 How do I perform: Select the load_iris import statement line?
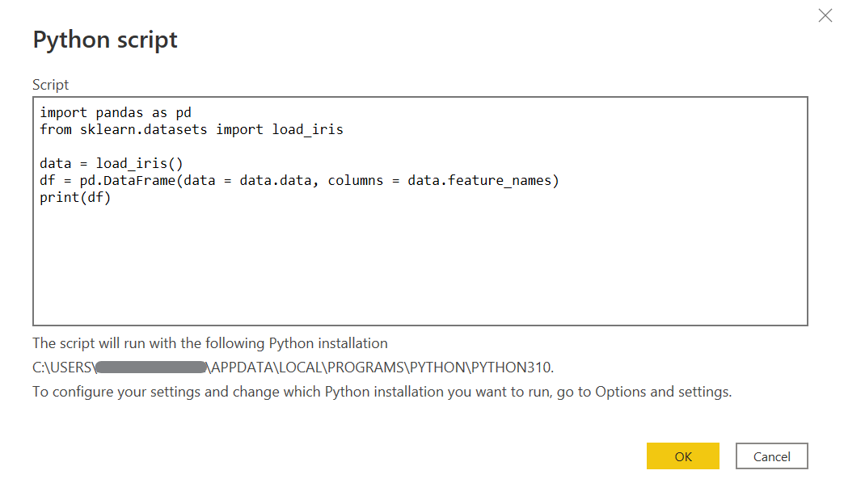click(x=191, y=129)
